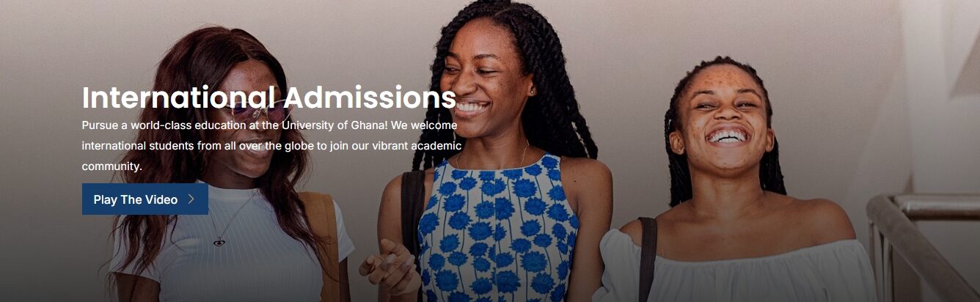Click the necklace pendant on the left woman
Viewport: 980px width, 302px height.
(219, 241)
